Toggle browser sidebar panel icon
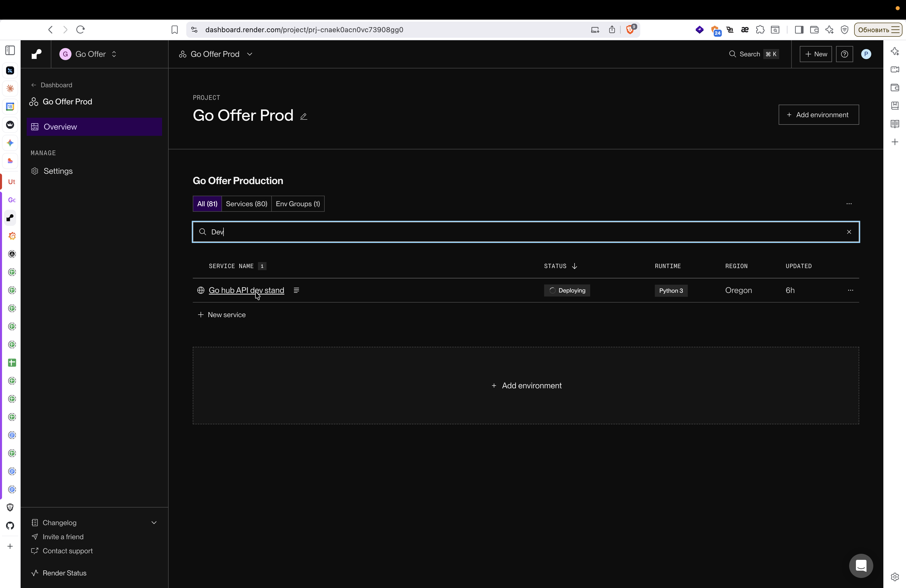The height and width of the screenshot is (588, 906). [x=799, y=30]
